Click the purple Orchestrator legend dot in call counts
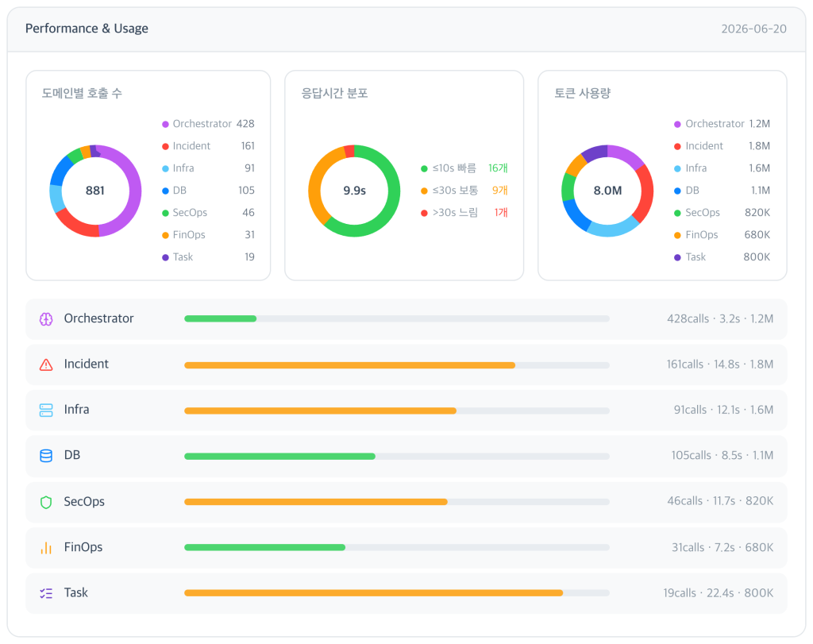The image size is (813, 644). point(165,125)
